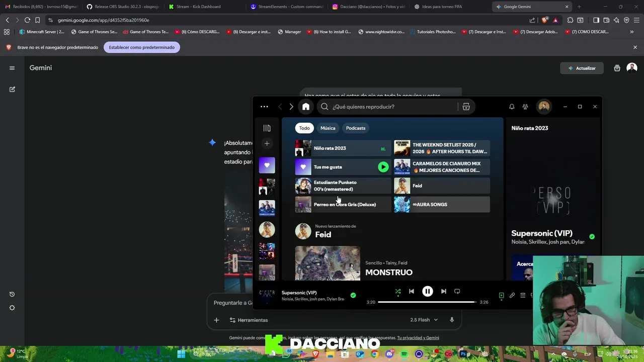Seek in the Spotify playback progress bar
The width and height of the screenshot is (644, 362).
[x=427, y=302]
